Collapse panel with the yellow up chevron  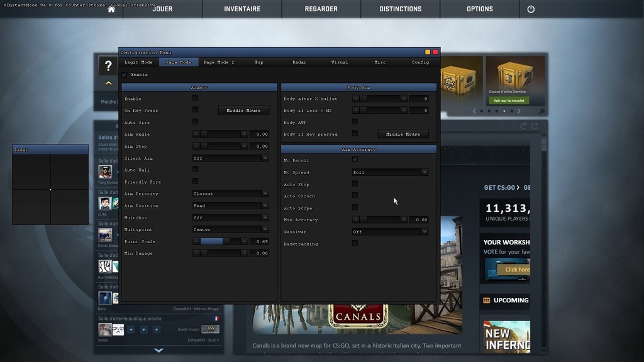pos(108,84)
